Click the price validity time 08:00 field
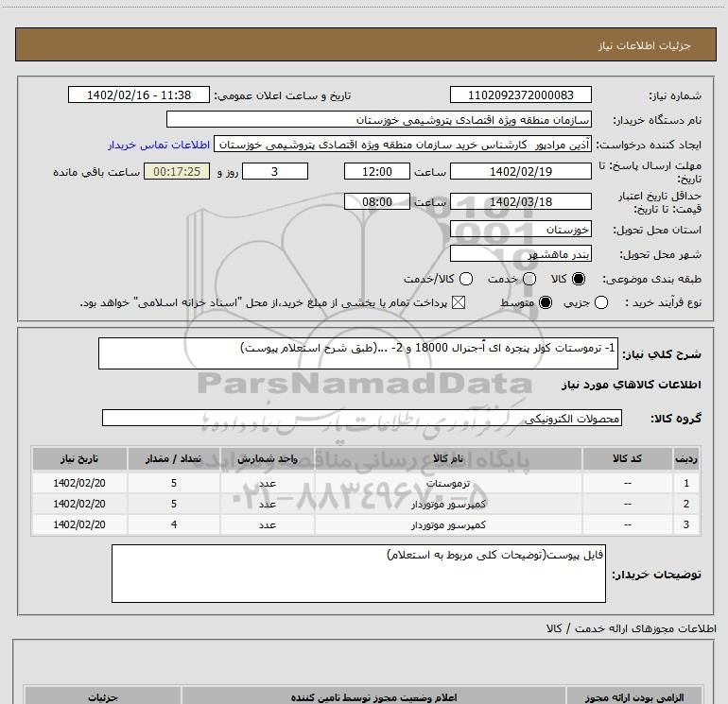728x704 pixels. tap(377, 201)
